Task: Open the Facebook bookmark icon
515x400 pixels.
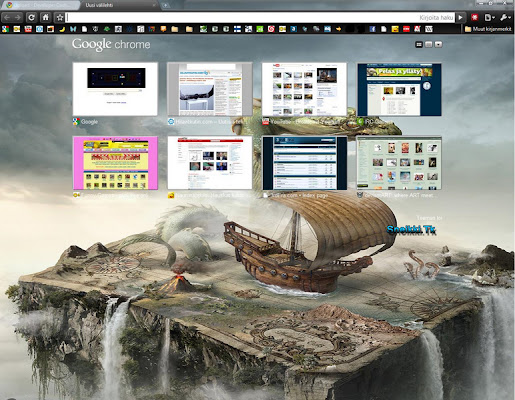Action: point(372,29)
